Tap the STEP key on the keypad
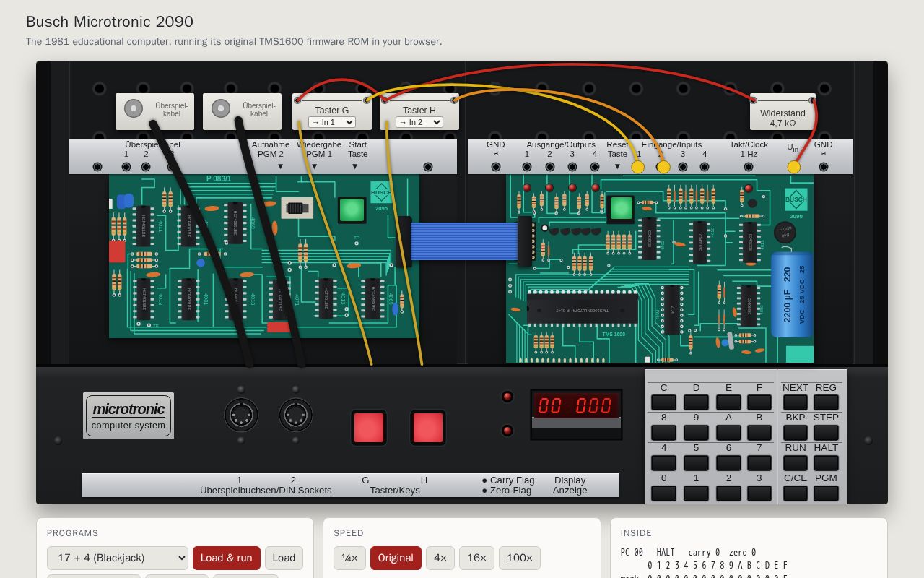 click(826, 432)
